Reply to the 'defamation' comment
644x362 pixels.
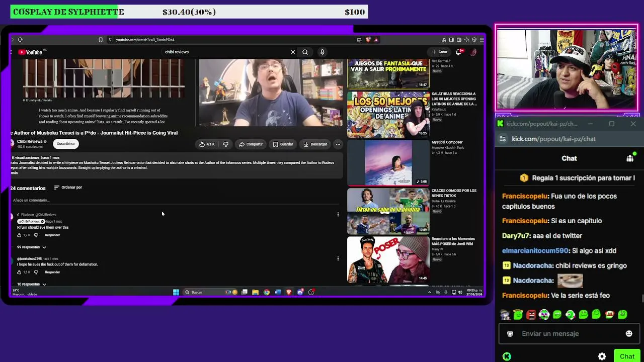tap(52, 273)
